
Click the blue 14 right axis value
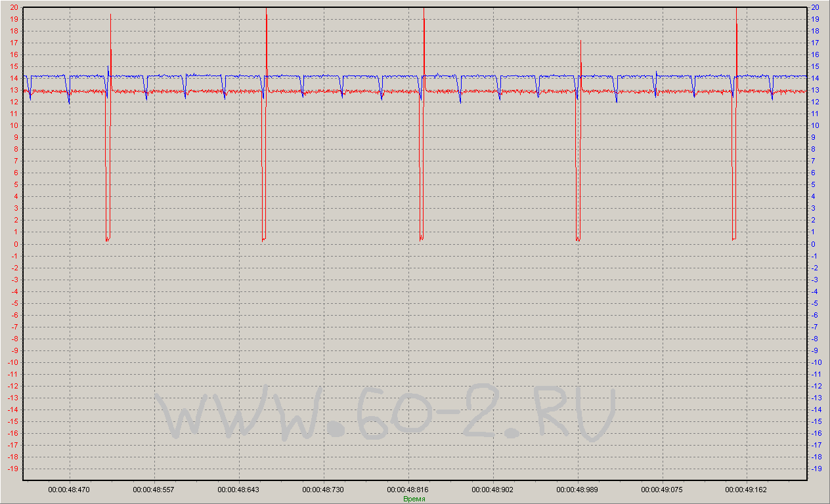(815, 78)
